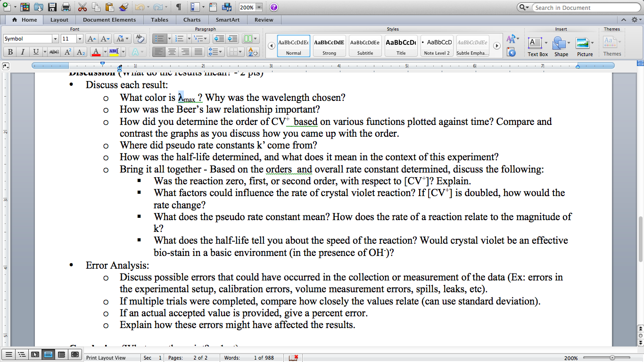Show the next styles in the gallery
Screen dimensions: 644x362
click(496, 46)
